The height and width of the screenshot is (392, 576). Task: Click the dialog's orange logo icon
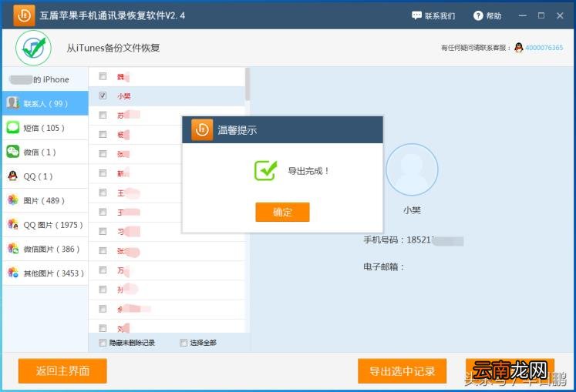[x=202, y=129]
